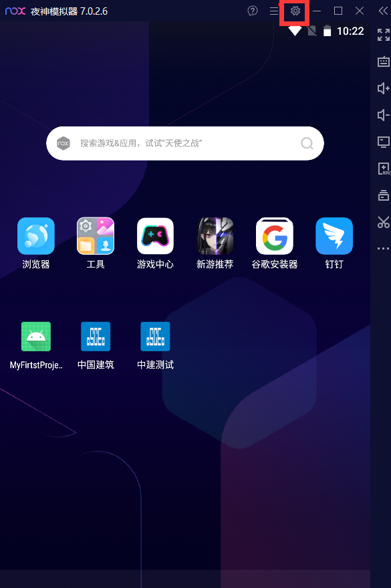Image resolution: width=391 pixels, height=588 pixels.
Task: Maximize the Nox emulator window
Action: coord(338,11)
